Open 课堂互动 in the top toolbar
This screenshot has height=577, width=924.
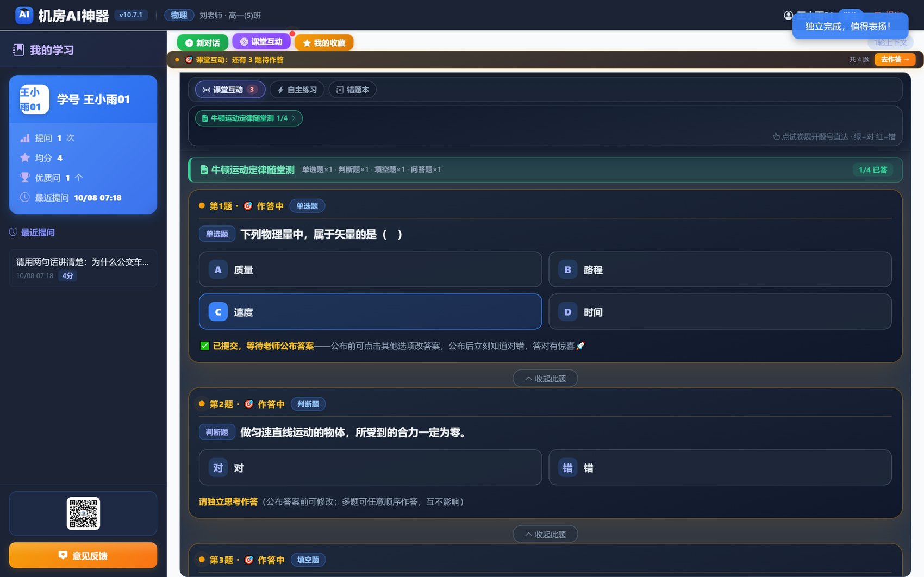(x=261, y=42)
